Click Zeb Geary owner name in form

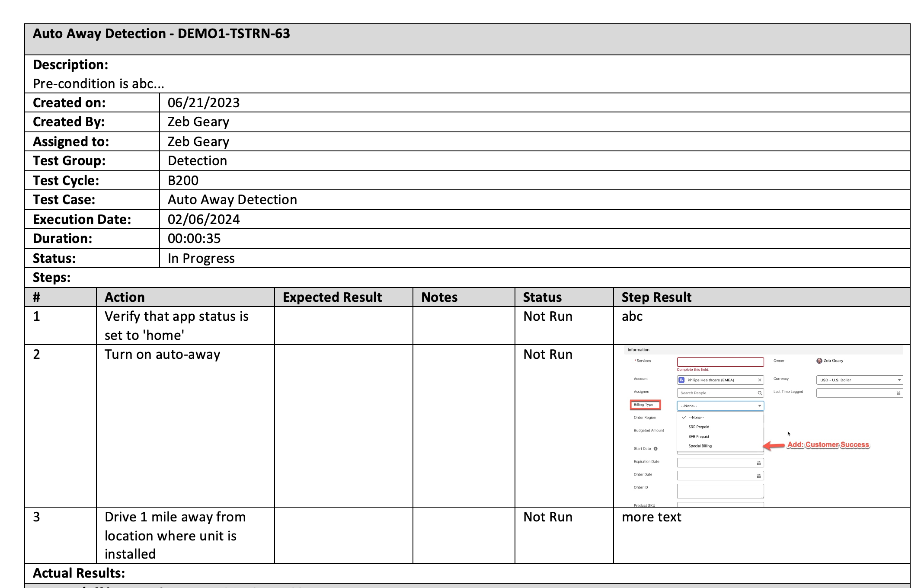coord(833,361)
